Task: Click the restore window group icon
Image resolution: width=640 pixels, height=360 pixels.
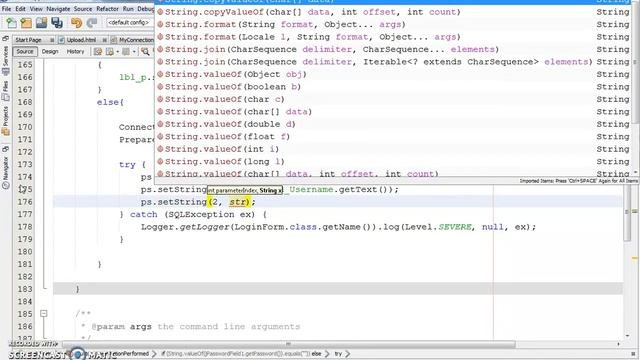Action: point(5,38)
